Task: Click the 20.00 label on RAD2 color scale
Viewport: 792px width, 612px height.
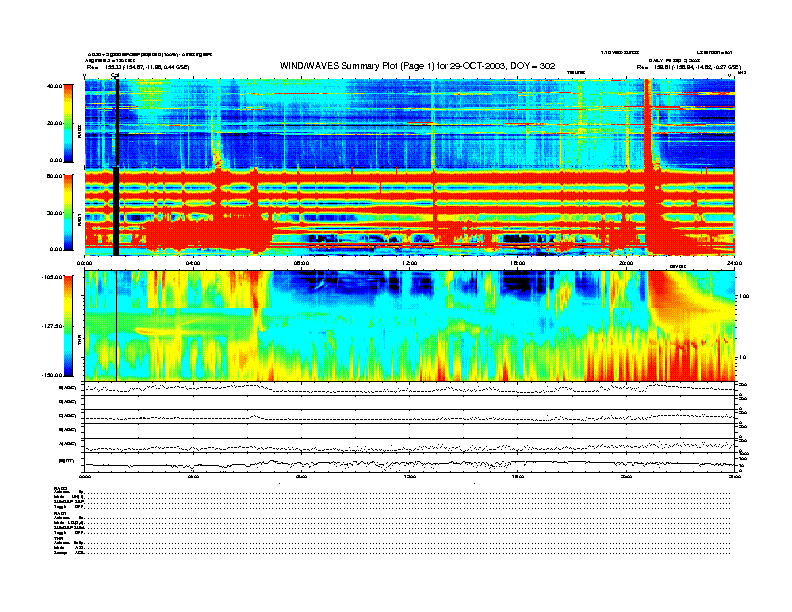Action: 54,123
